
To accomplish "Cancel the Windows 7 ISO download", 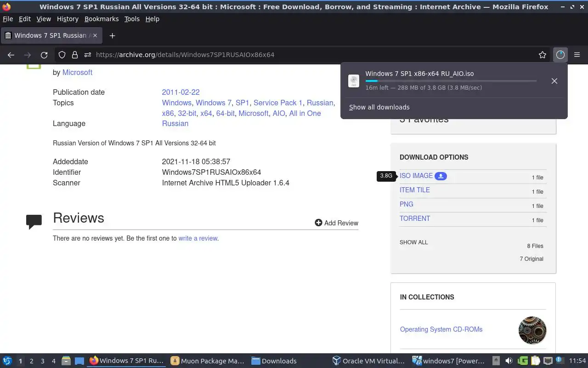I will point(554,81).
